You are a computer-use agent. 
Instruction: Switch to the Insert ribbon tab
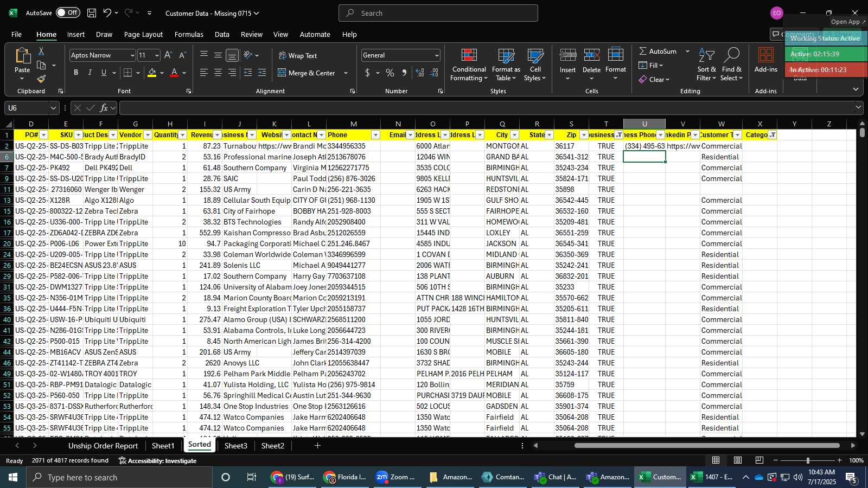point(76,34)
